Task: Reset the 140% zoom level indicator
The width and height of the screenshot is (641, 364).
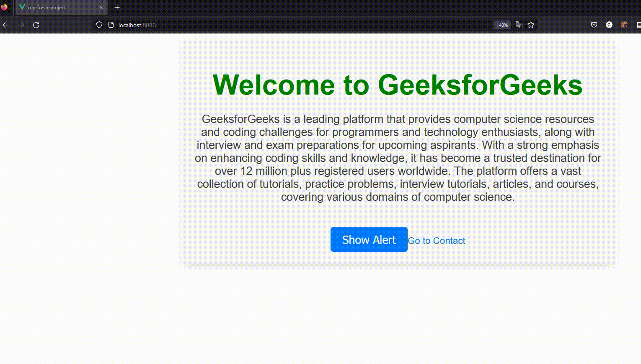Action: (x=502, y=25)
